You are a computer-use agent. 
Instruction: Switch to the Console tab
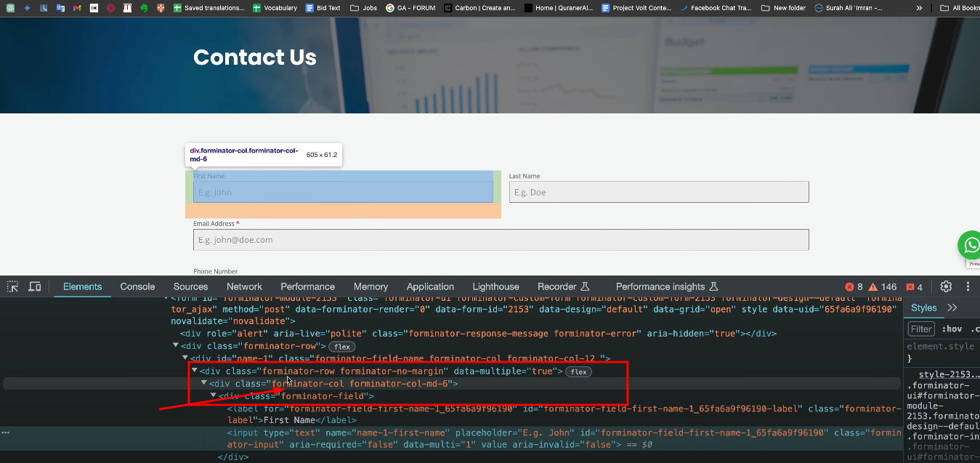pos(137,286)
